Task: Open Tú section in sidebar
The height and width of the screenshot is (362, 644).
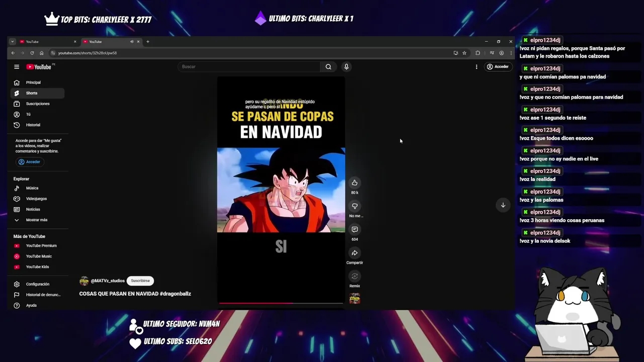Action: tap(37, 114)
